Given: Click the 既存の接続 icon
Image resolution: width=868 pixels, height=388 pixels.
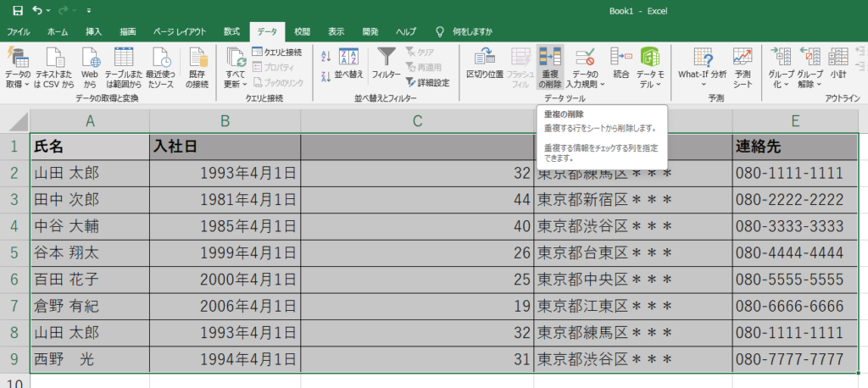Looking at the screenshot, I should 198,58.
